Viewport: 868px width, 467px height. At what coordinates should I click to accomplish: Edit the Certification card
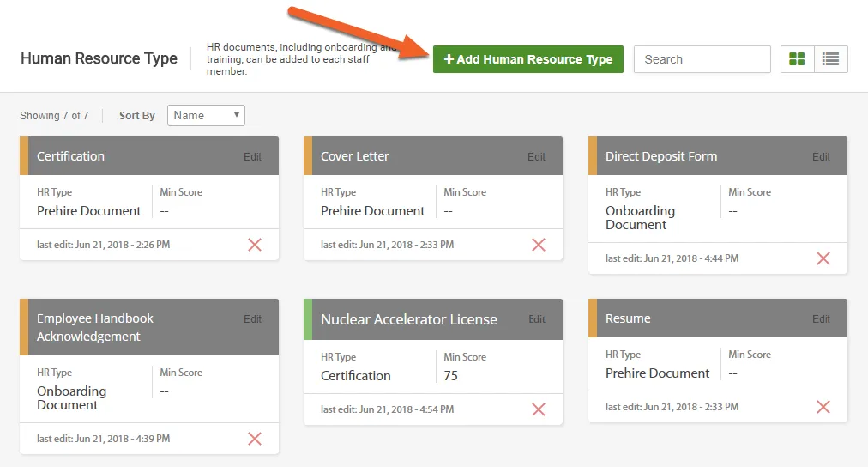[252, 157]
